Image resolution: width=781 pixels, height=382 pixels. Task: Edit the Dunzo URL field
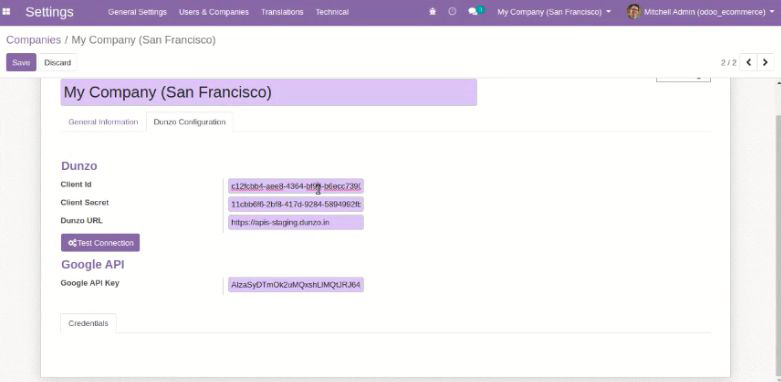point(296,222)
